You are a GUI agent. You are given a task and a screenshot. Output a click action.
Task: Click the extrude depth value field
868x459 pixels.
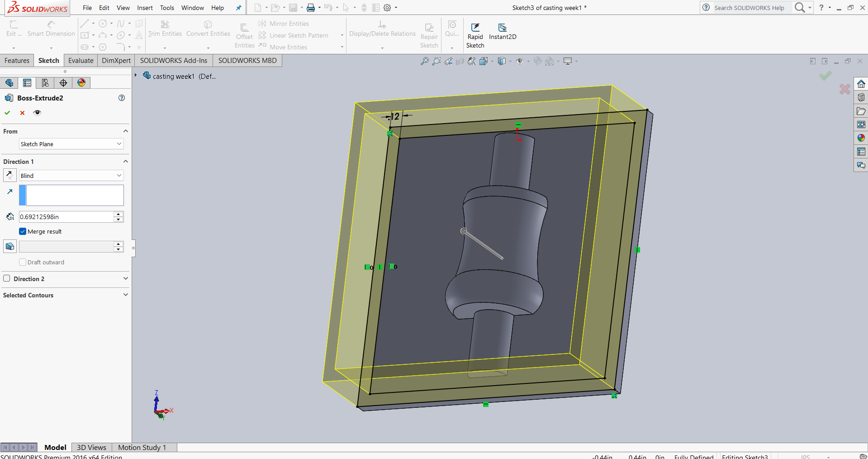point(66,217)
